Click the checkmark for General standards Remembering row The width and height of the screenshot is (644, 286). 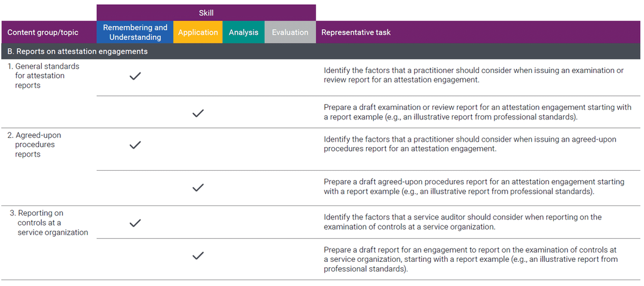pyautogui.click(x=135, y=76)
